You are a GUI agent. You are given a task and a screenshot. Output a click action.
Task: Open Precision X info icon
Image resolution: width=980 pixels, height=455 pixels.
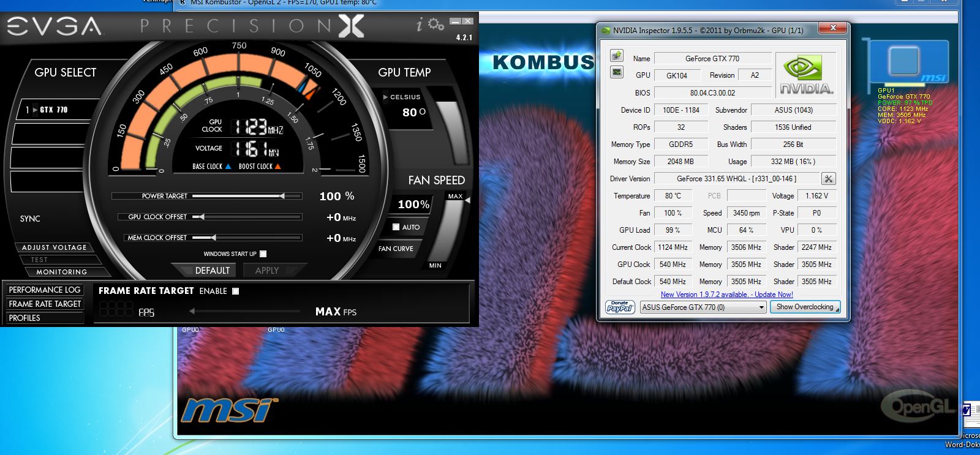[420, 24]
